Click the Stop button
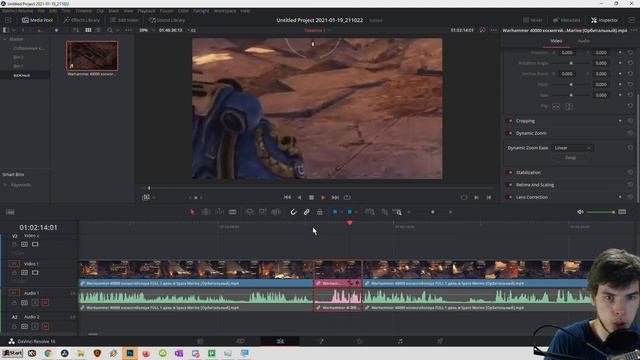640x360 pixels. [x=311, y=197]
